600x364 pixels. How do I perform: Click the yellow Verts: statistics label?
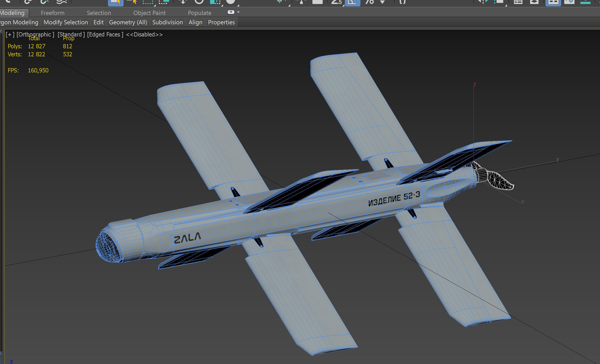15,54
